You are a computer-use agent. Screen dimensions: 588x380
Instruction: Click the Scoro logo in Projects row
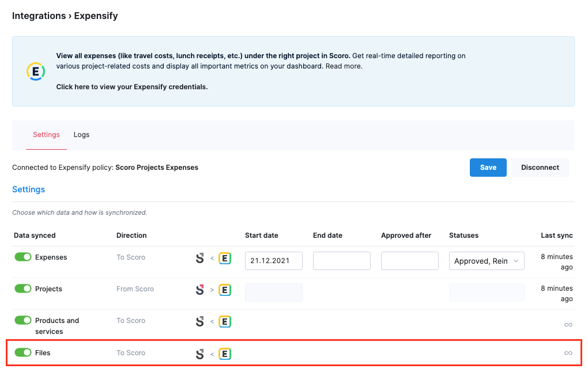tap(200, 290)
